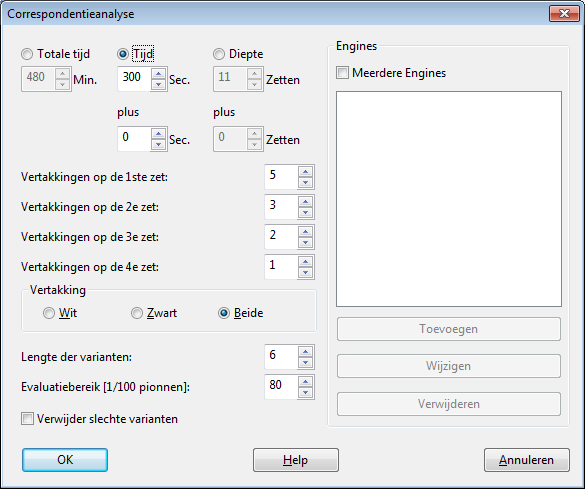
Task: Decrease the Tijd seconds value of 300
Action: click(159, 85)
